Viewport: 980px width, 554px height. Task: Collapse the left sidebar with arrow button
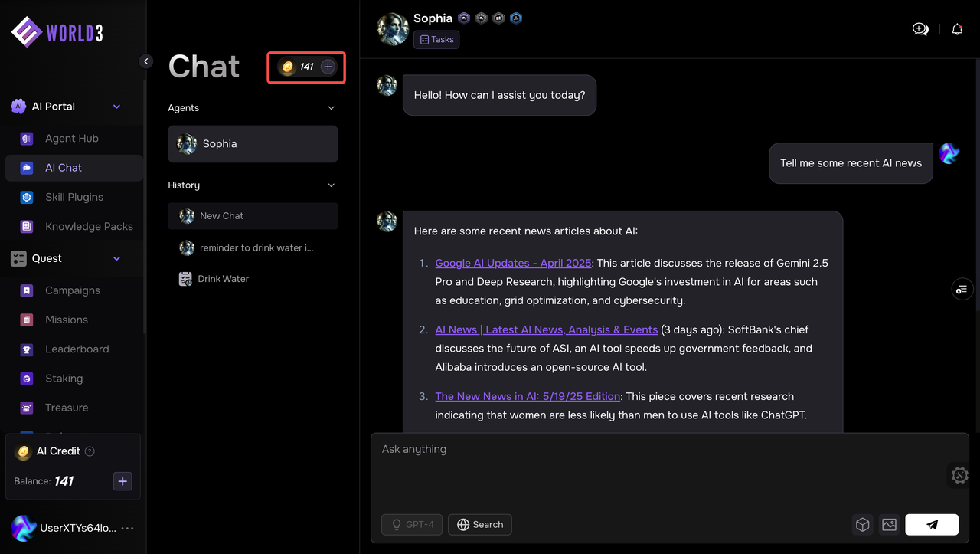(x=146, y=61)
